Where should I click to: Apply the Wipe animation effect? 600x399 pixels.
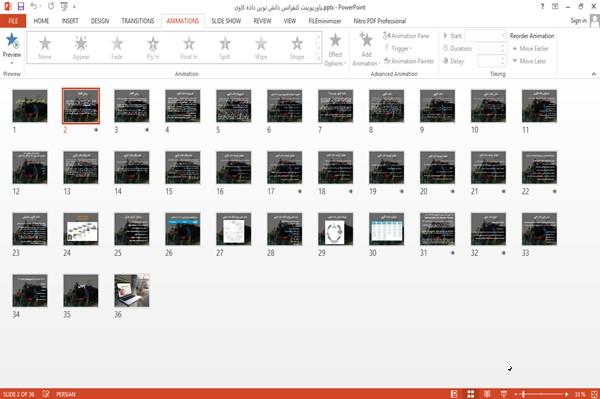coord(261,47)
